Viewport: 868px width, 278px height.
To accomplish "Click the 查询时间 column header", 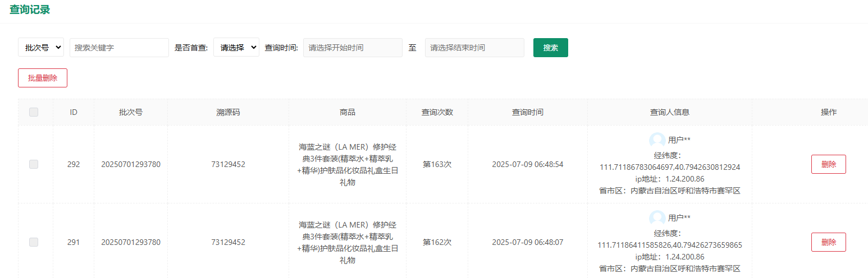I will click(x=527, y=112).
